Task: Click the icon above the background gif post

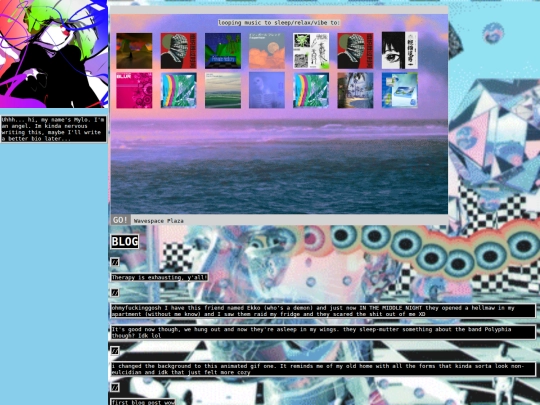Action: pos(115,351)
